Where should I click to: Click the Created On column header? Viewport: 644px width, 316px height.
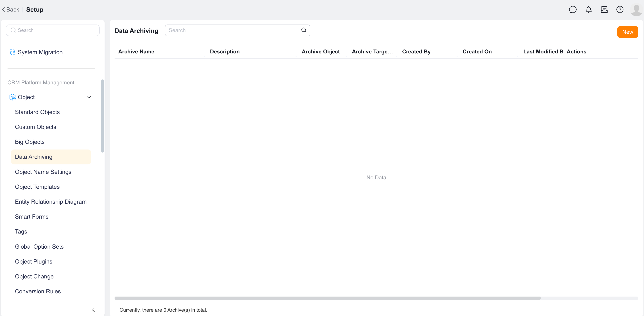[477, 52]
